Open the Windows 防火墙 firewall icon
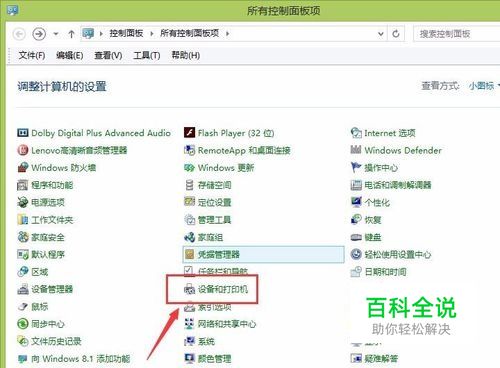500x368 pixels. (22, 168)
